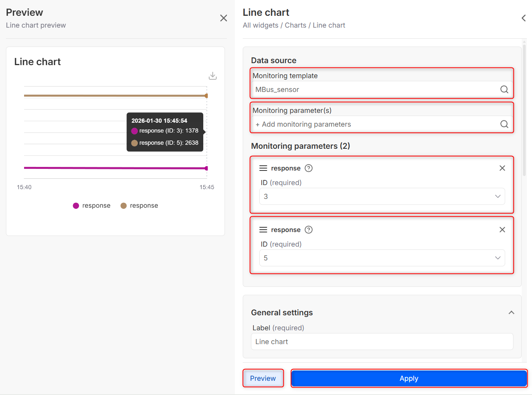
Task: Collapse the General settings section
Action: tap(511, 313)
